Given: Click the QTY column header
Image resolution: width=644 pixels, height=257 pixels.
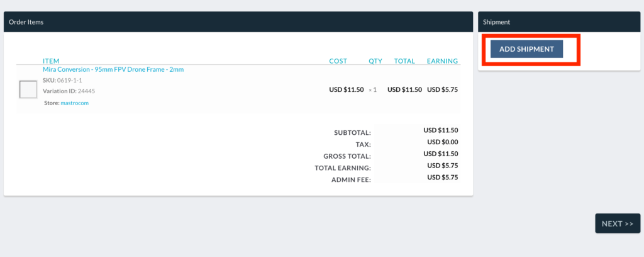Looking at the screenshot, I should click(x=375, y=61).
